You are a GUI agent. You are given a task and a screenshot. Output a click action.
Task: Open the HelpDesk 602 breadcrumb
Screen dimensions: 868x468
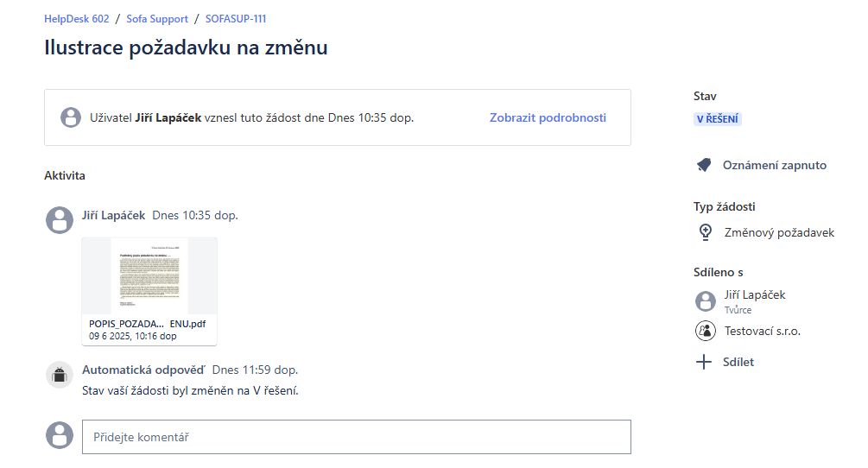[77, 18]
